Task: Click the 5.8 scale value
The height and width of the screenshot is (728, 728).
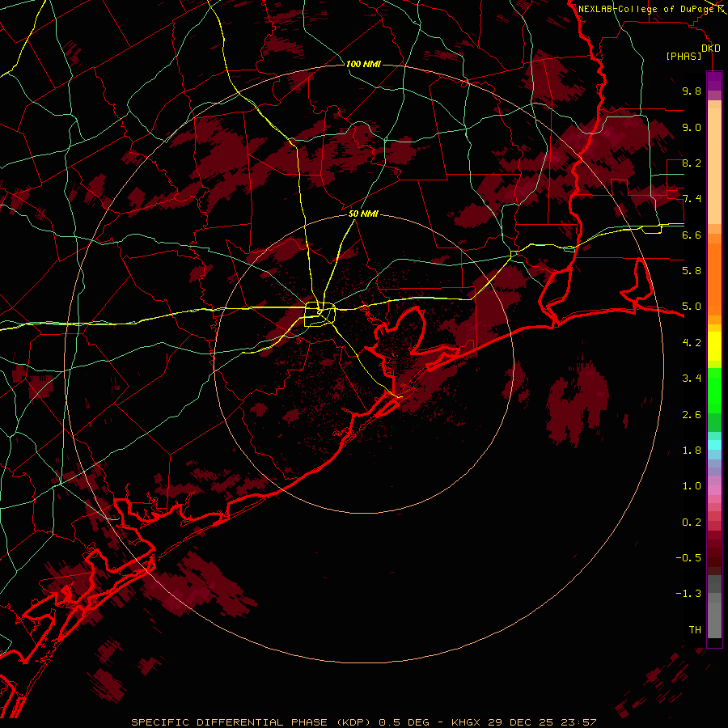Action: 692,271
